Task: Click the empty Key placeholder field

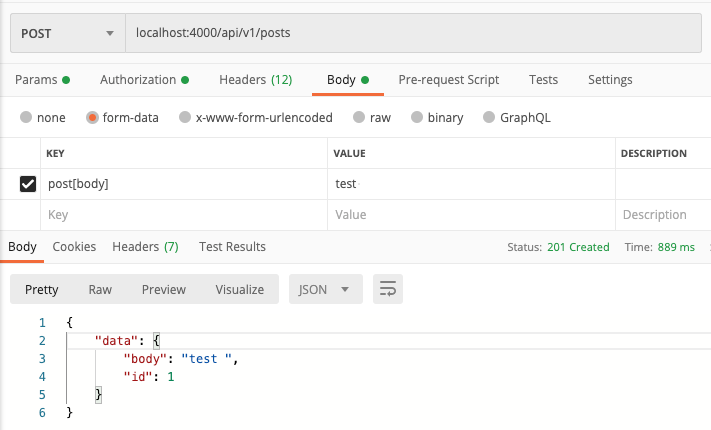Action: (184, 215)
